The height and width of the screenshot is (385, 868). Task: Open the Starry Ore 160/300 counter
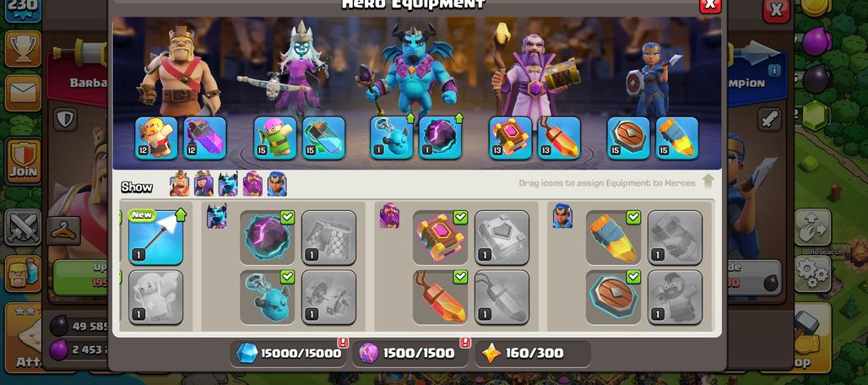[533, 354]
